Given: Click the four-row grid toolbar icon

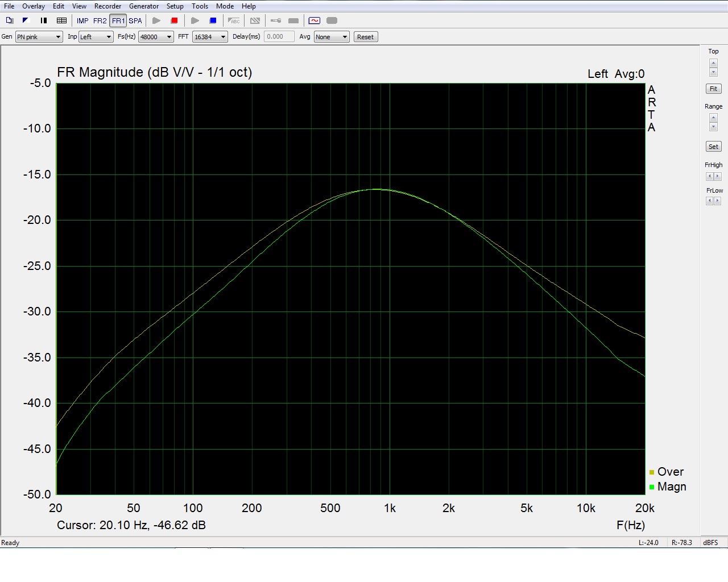Looking at the screenshot, I should [x=61, y=20].
